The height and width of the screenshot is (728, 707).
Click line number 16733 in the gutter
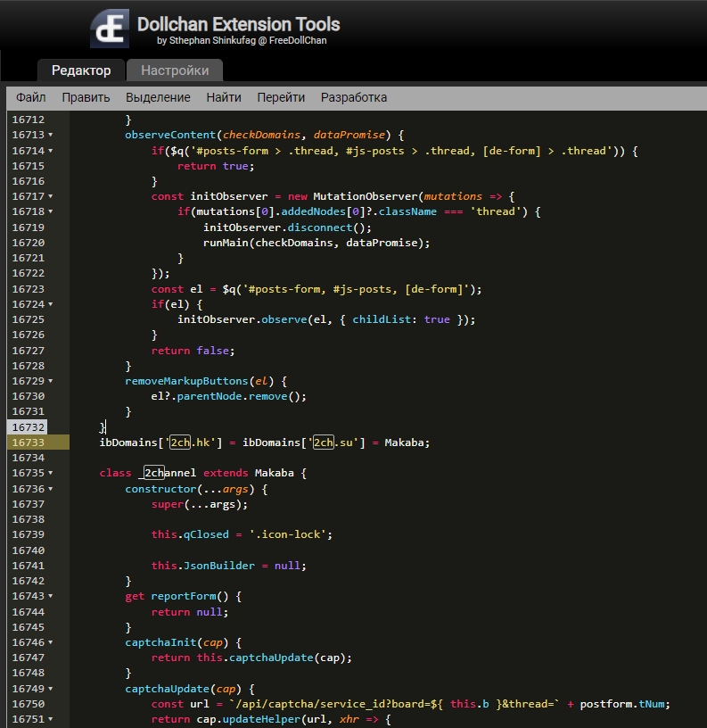(29, 443)
